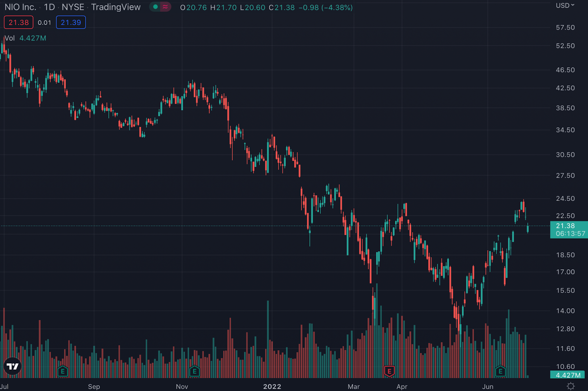Click the 52.50 price axis label
Image resolution: width=588 pixels, height=391 pixels.
tap(565, 46)
